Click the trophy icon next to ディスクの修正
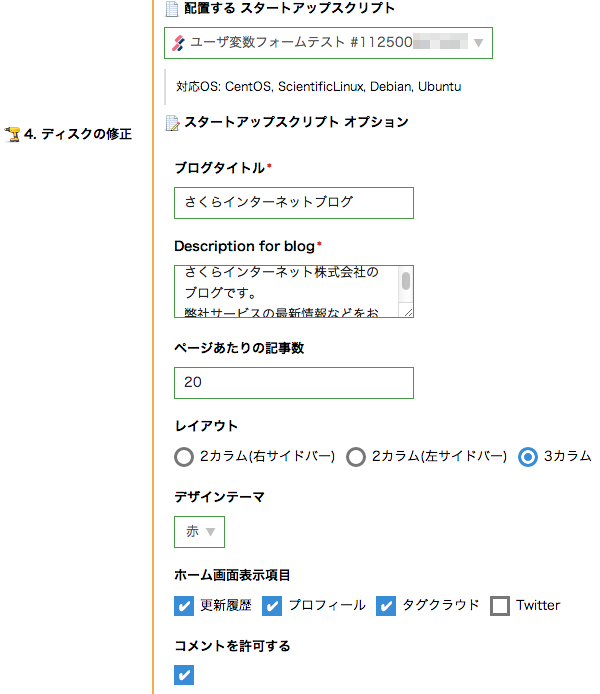Viewport: 600px width, 694px height. (13, 134)
